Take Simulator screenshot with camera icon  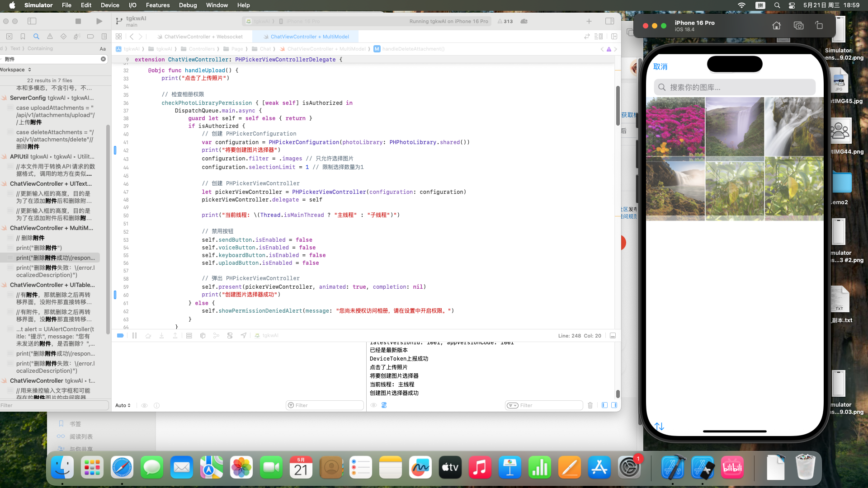click(798, 26)
